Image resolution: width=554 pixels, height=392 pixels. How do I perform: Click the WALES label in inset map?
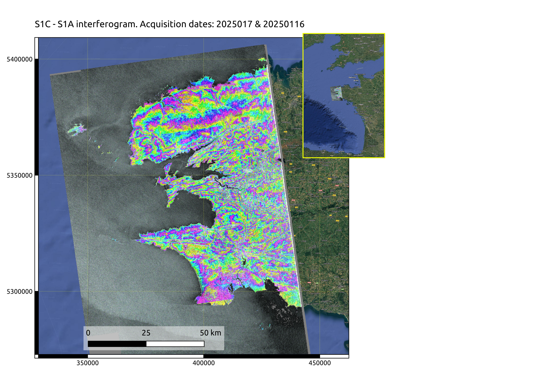tap(338, 45)
